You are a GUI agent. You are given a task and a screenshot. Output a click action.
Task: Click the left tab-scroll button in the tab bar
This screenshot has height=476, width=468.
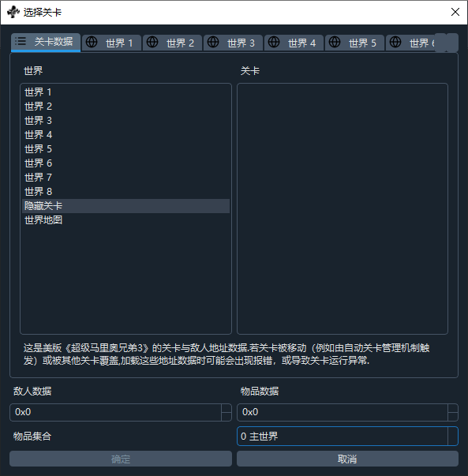tap(440, 43)
